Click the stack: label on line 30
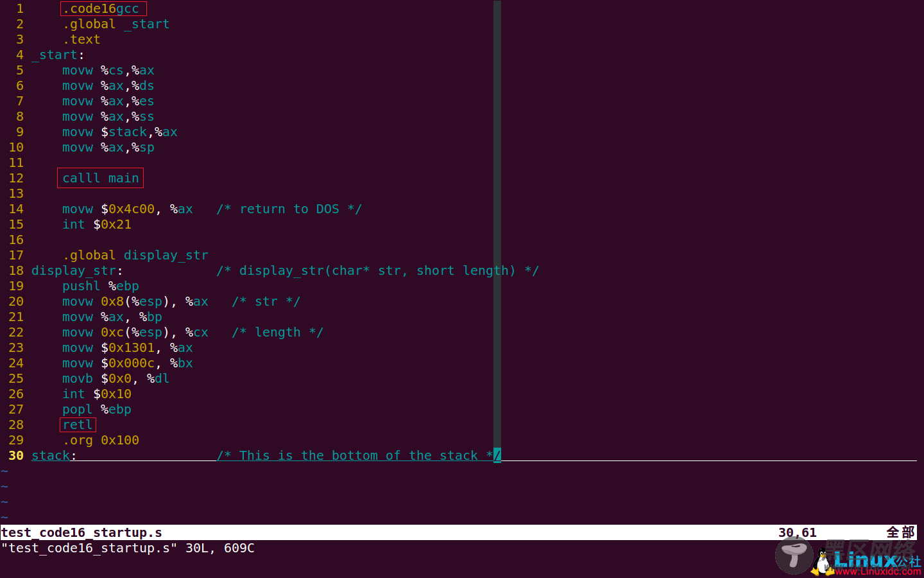The height and width of the screenshot is (578, 924). pos(54,455)
